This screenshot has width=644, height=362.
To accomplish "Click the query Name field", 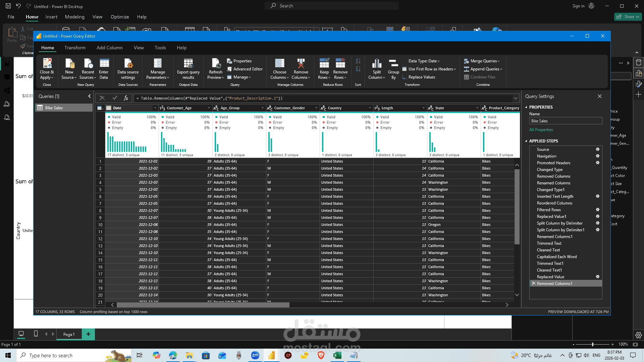I will (x=566, y=121).
